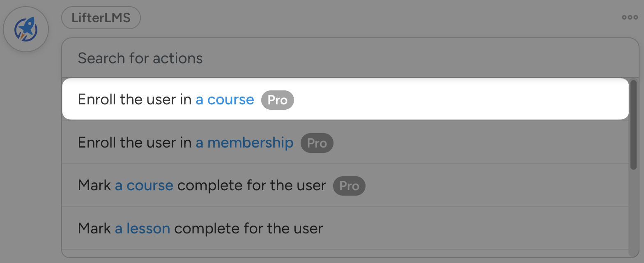Open the three-dot options menu
This screenshot has height=263, width=644.
tap(630, 17)
